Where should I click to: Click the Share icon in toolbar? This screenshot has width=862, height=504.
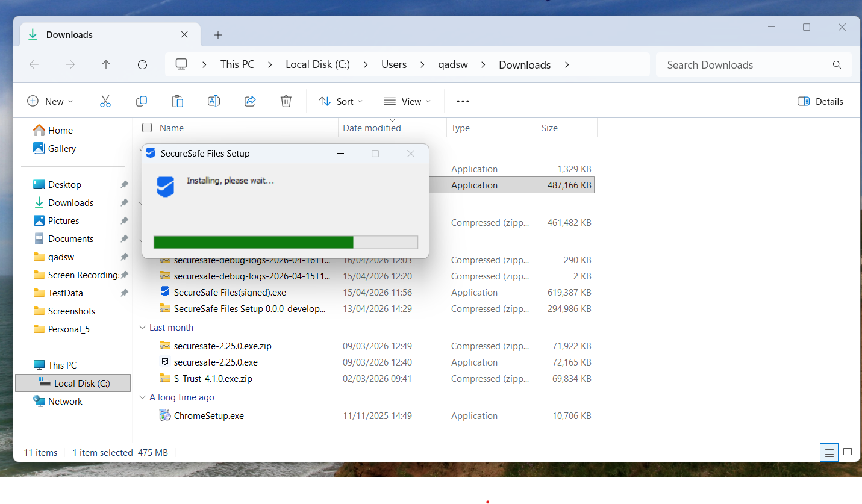click(x=250, y=101)
